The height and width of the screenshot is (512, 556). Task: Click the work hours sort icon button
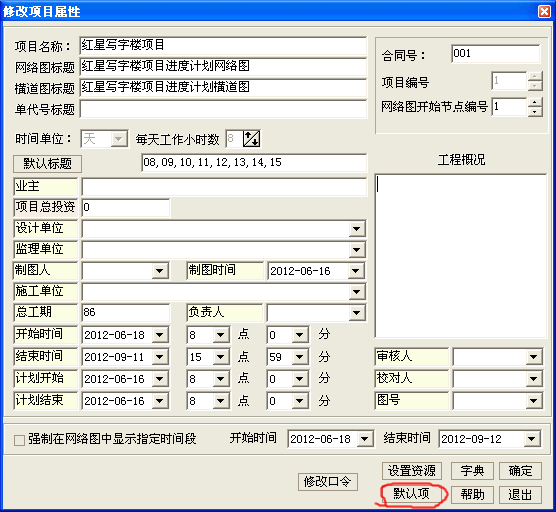(x=251, y=139)
